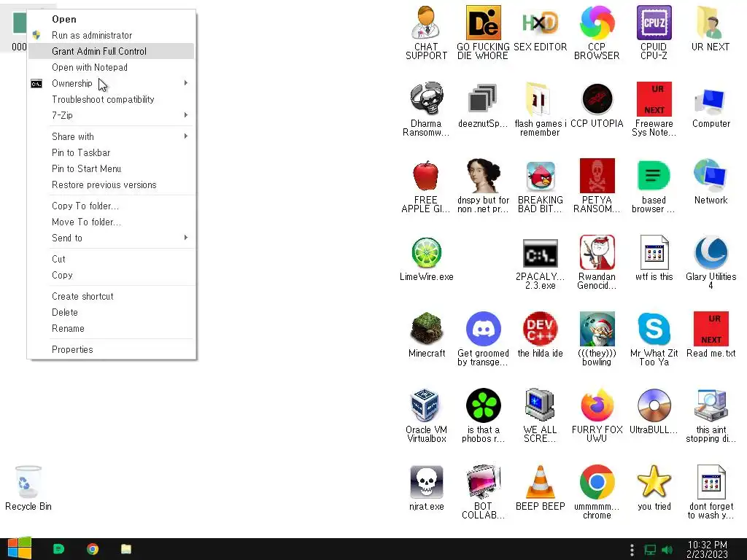
Task: Expand the Share with submenu
Action: click(x=111, y=136)
